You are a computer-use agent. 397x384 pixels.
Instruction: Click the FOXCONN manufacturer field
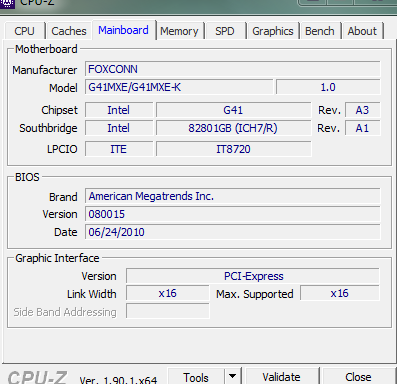point(233,69)
